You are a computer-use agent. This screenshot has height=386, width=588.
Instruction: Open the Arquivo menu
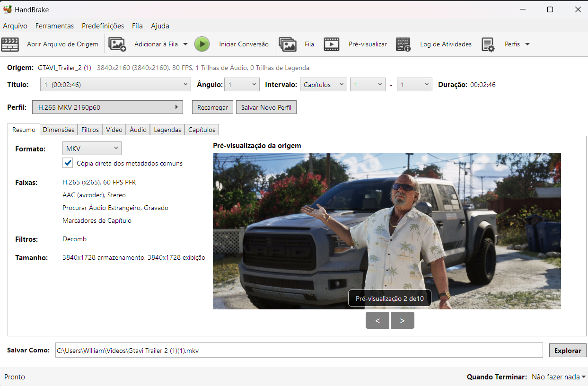coord(15,26)
